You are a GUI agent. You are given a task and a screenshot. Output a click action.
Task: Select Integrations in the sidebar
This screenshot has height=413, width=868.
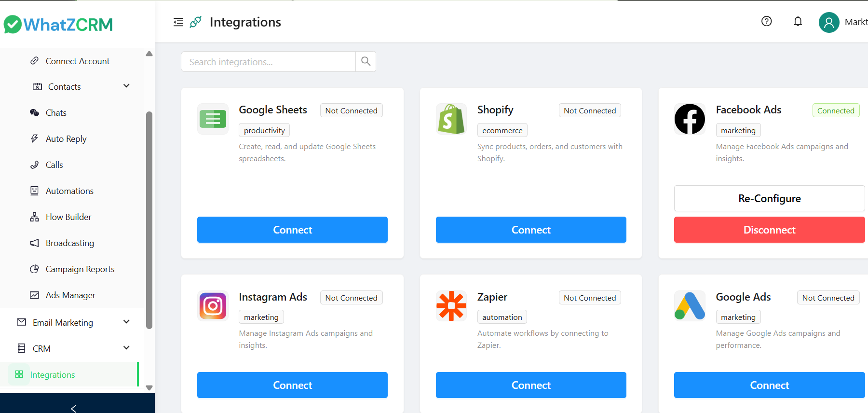(x=52, y=374)
